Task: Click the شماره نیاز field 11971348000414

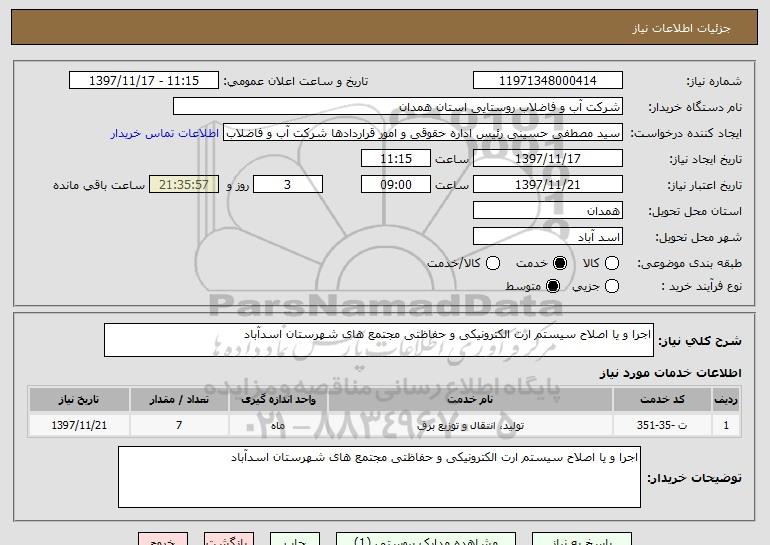Action: [x=548, y=81]
